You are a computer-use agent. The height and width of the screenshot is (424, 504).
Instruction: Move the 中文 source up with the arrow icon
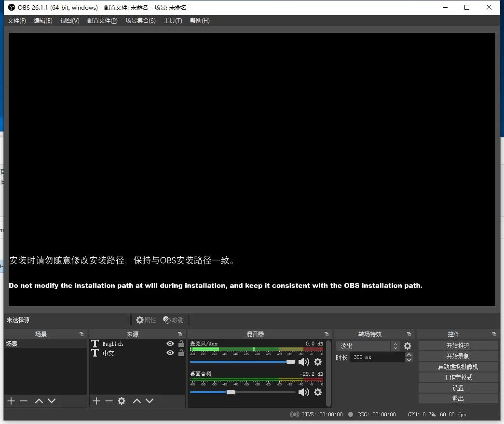(137, 400)
